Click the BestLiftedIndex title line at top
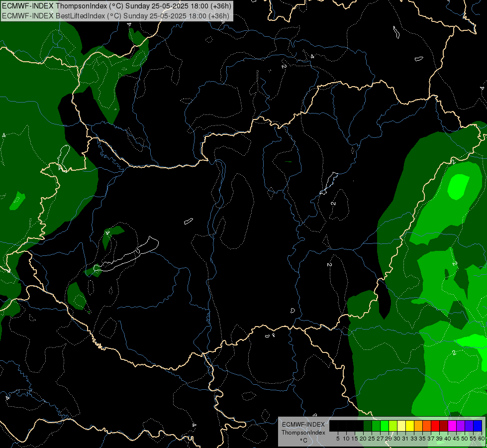 click(115, 16)
